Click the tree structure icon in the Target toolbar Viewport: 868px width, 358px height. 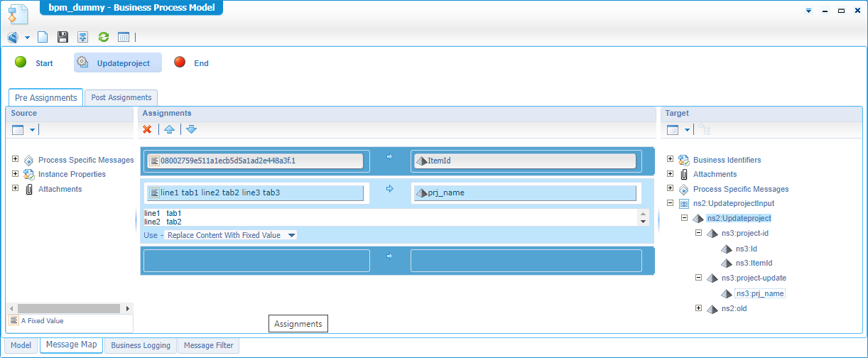[705, 129]
